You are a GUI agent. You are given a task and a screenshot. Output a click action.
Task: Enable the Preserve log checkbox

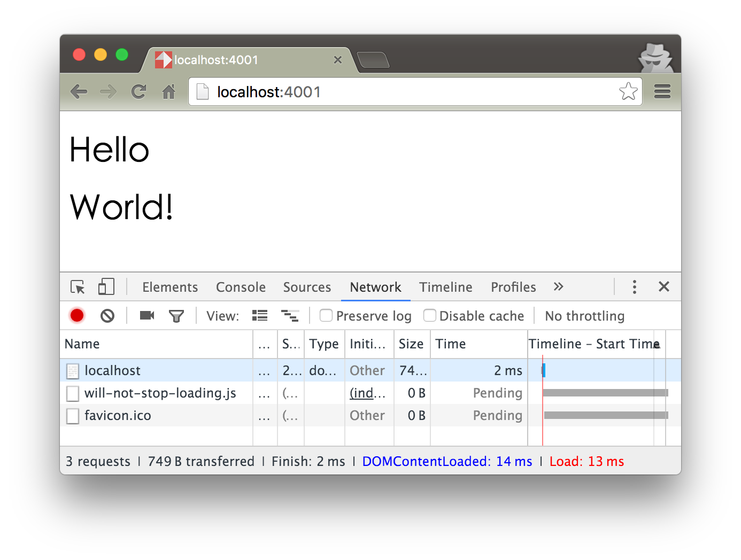coord(326,316)
